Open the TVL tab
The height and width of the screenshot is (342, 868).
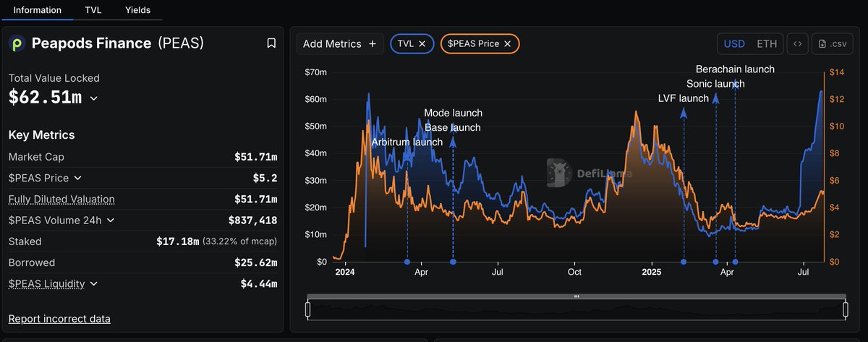coord(93,10)
